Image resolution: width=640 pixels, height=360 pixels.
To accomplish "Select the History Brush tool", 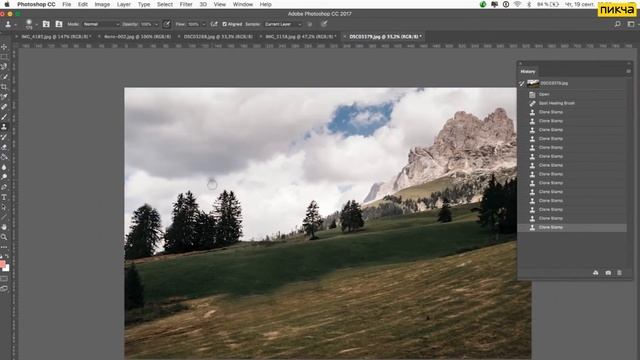I will click(x=4, y=137).
